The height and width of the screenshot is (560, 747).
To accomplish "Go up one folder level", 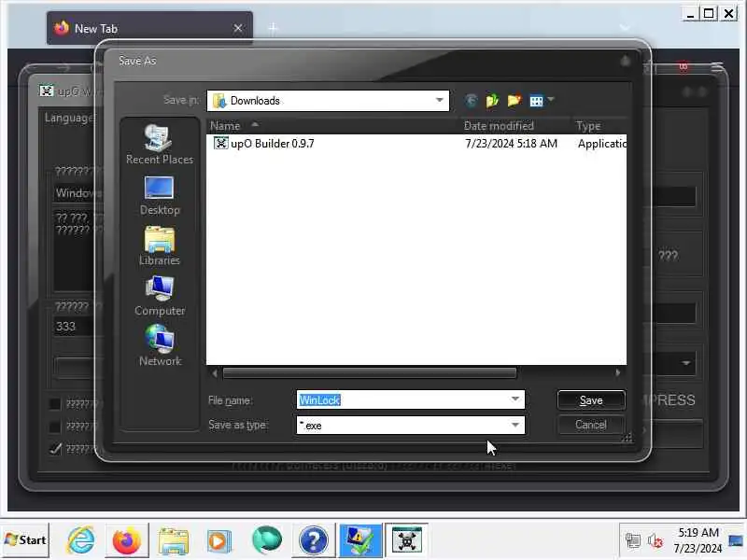I will coord(492,101).
